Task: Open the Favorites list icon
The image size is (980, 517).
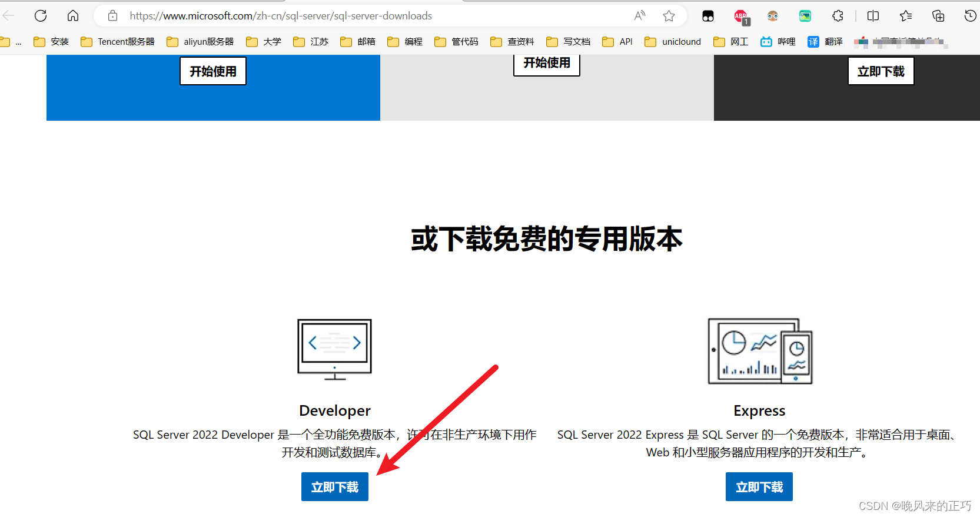Action: (x=906, y=16)
